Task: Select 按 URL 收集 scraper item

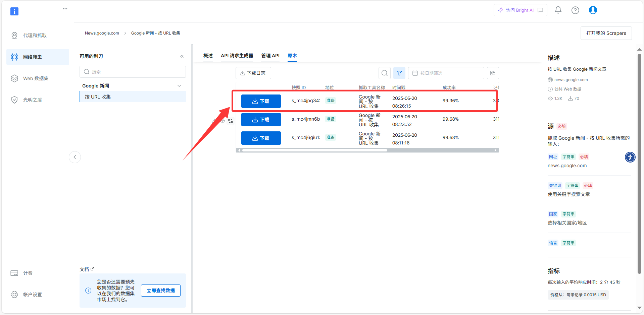Action: (133, 97)
